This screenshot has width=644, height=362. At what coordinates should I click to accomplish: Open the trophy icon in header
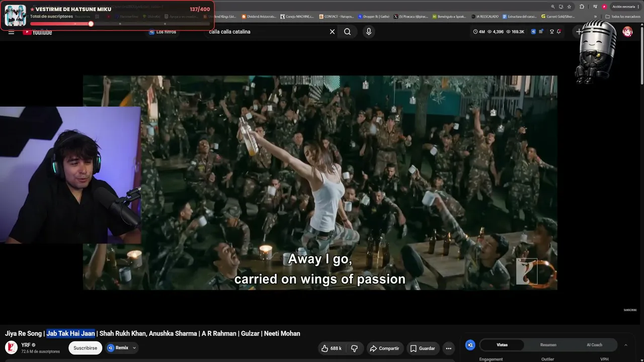(x=551, y=32)
